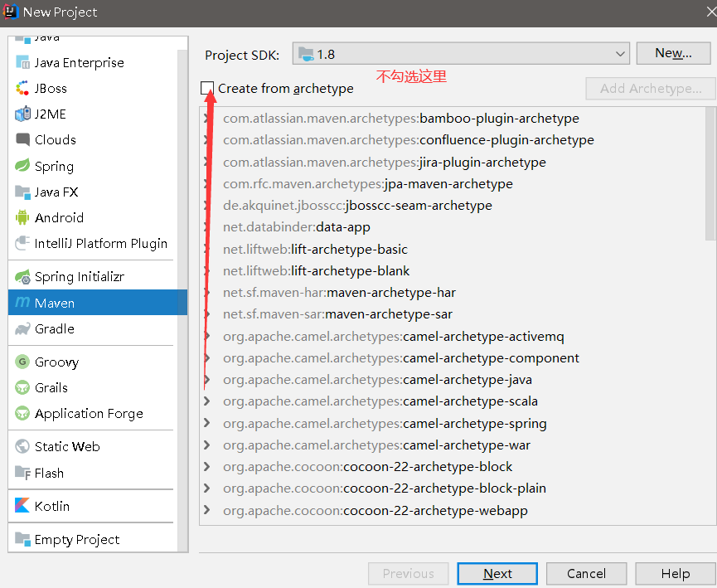Click the Spring leaf icon
The width and height of the screenshot is (717, 588).
tap(22, 165)
